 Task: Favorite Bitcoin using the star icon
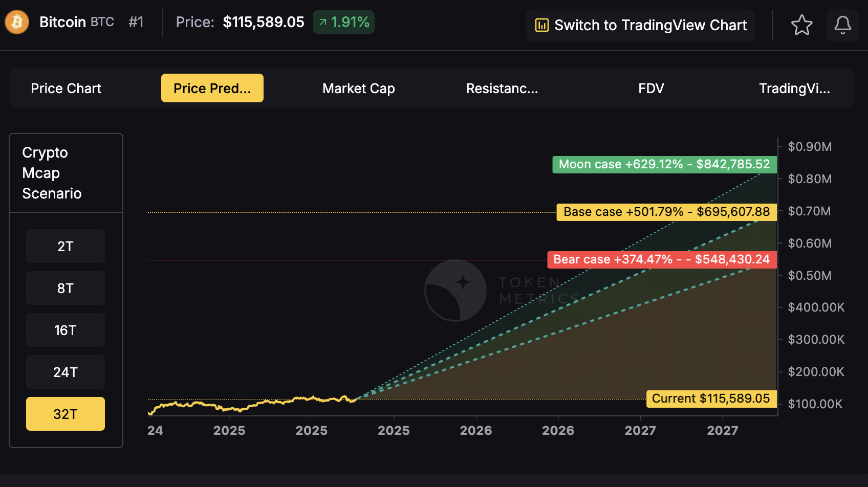(802, 25)
